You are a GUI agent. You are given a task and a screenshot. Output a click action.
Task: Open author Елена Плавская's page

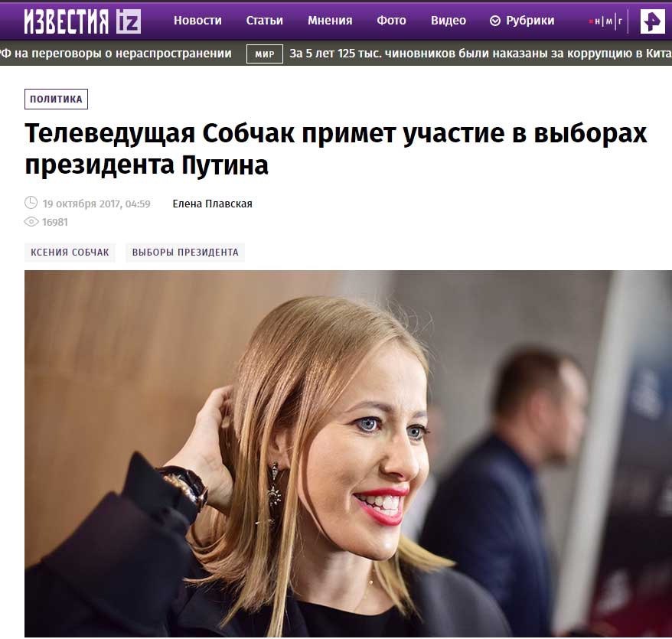(212, 204)
